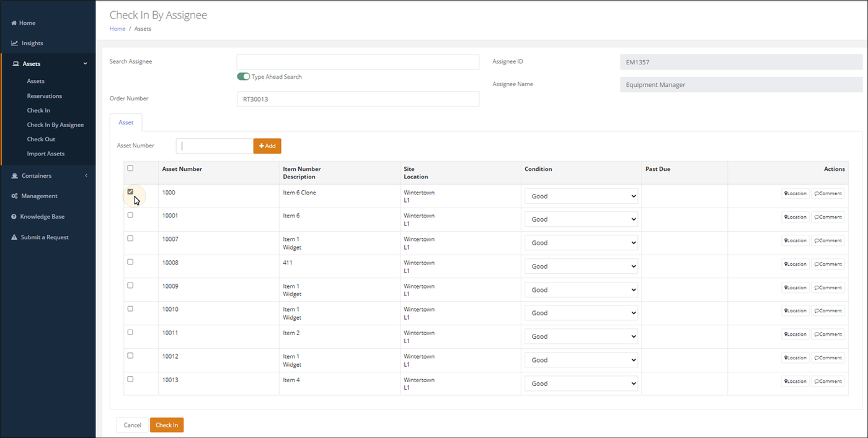
Task: Click the Assets laptop icon
Action: (x=15, y=64)
